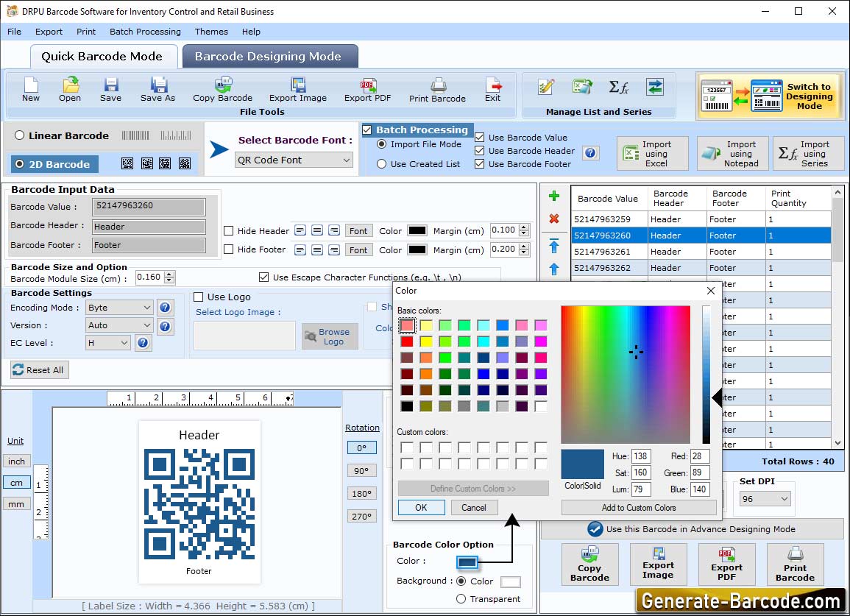This screenshot has width=850, height=616.
Task: Open the Encoding Mode dropdown
Action: coord(120,308)
